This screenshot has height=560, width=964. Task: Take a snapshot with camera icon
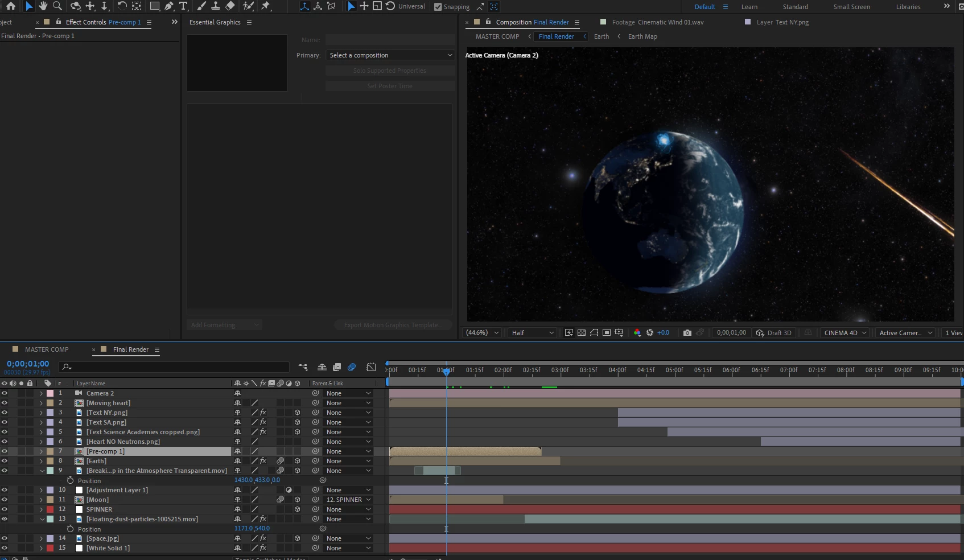pyautogui.click(x=687, y=333)
